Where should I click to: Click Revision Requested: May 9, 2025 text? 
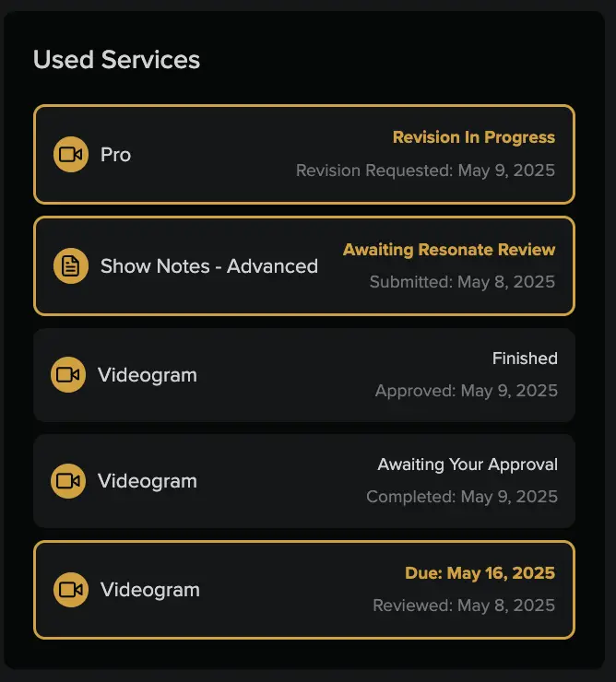point(425,170)
